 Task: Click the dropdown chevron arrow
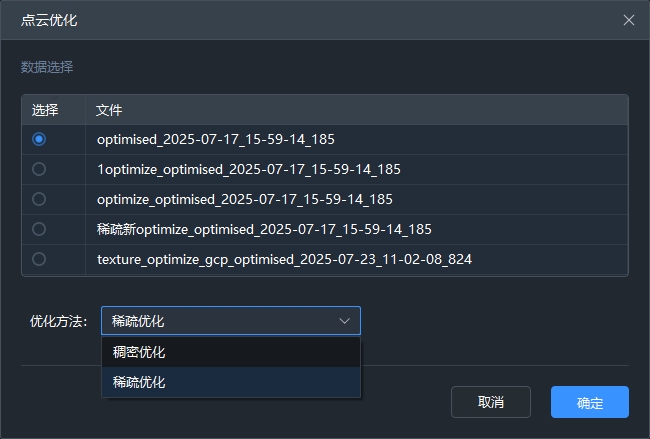344,321
